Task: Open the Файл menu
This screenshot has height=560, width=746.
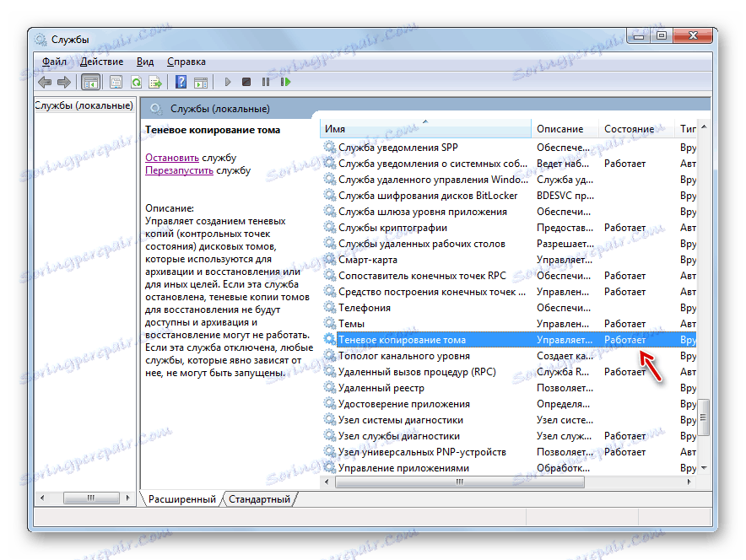Action: pos(54,62)
